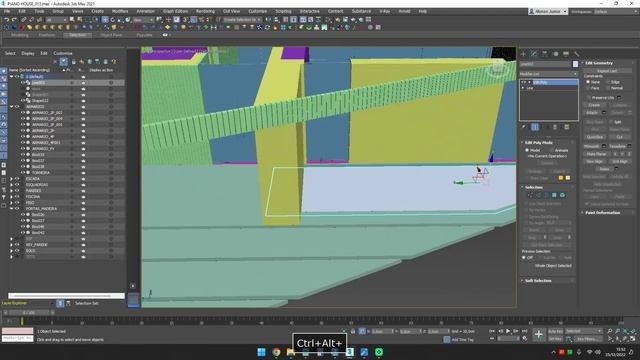Image resolution: width=640 pixels, height=360 pixels.
Task: Open Configure Modifier Sets icon
Action: pyautogui.click(x=567, y=127)
